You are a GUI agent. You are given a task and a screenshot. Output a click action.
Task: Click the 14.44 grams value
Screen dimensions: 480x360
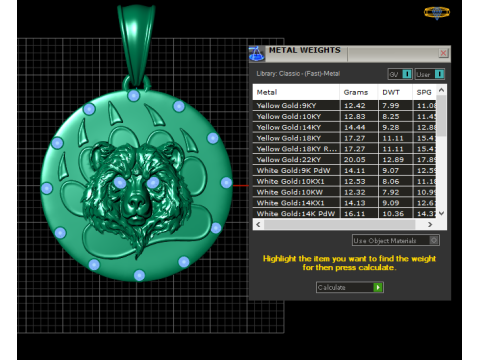[x=355, y=127]
